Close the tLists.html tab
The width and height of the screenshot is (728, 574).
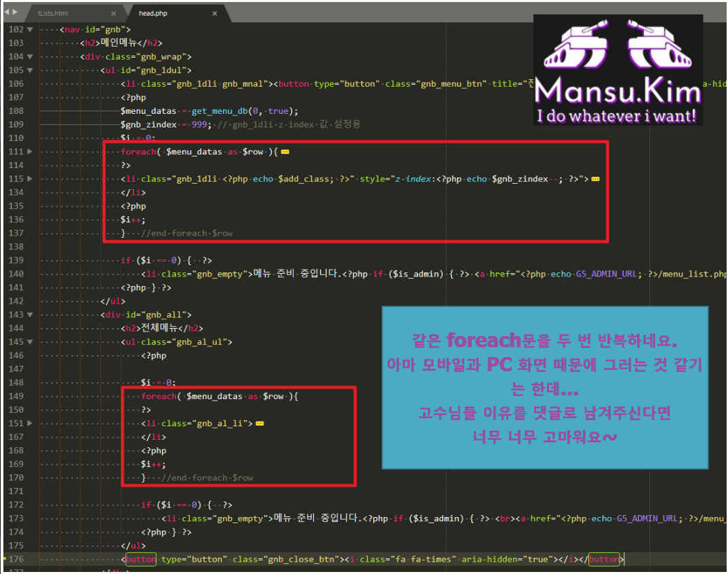coord(113,14)
